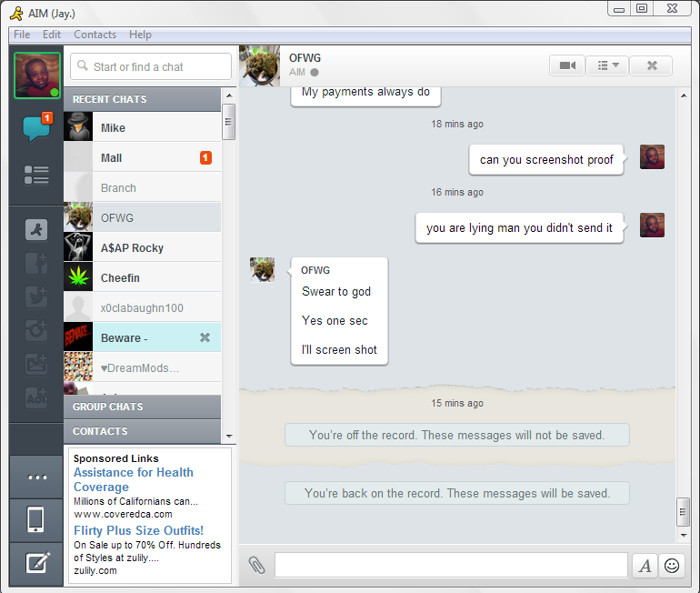The width and height of the screenshot is (700, 593).
Task: Open the Edit menu
Action: coord(52,35)
